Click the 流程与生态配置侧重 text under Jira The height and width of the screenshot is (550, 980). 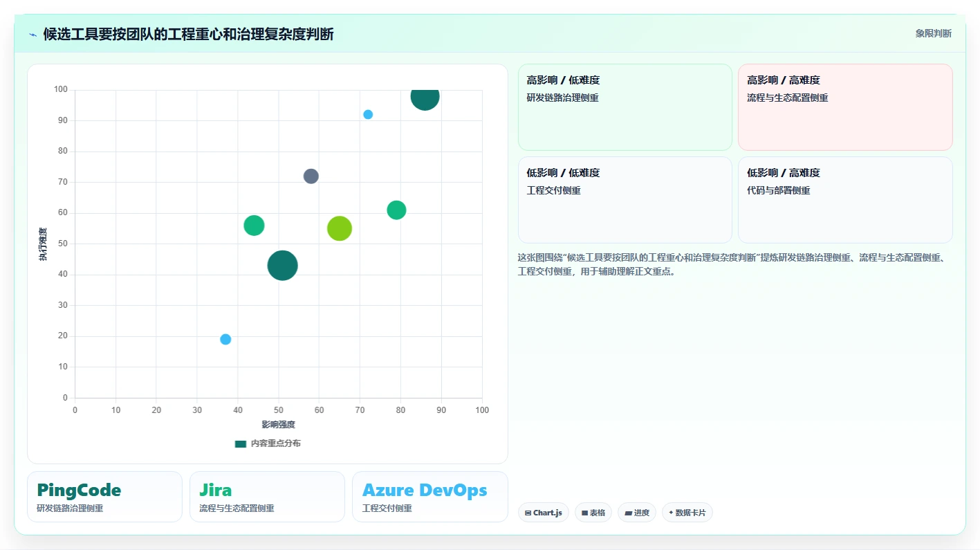[237, 508]
